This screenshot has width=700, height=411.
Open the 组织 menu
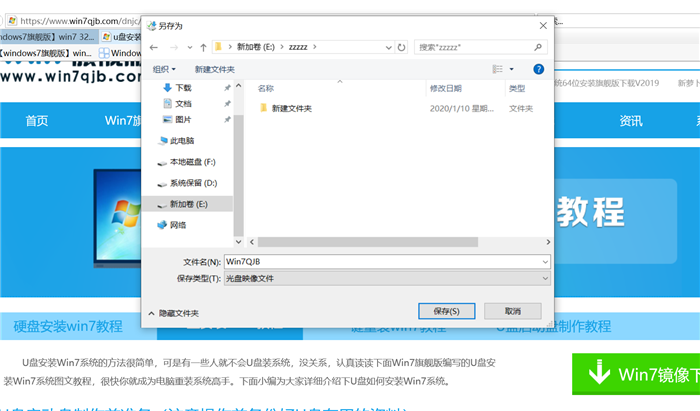(x=164, y=69)
